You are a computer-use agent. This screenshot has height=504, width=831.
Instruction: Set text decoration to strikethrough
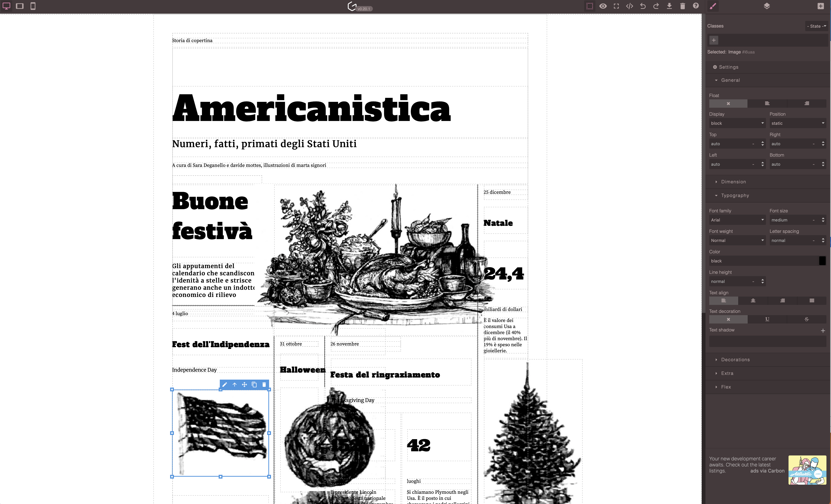[806, 319]
